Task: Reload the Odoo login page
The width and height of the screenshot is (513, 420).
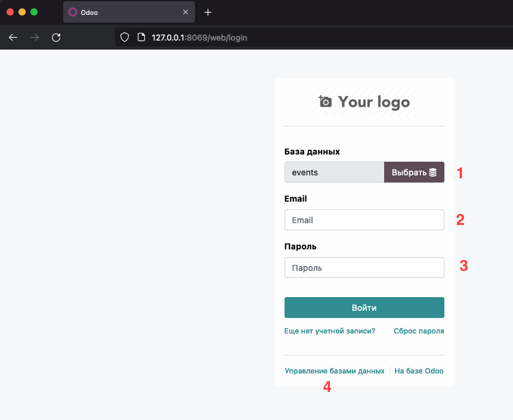Action: pyautogui.click(x=56, y=37)
